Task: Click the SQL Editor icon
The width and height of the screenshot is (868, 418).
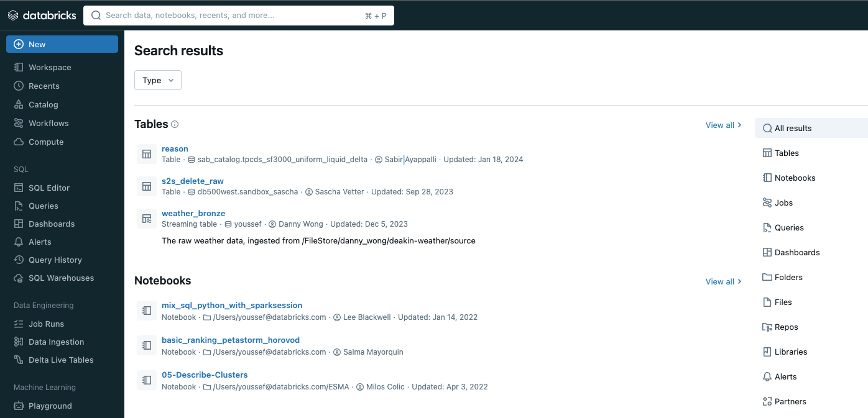Action: [x=19, y=188]
